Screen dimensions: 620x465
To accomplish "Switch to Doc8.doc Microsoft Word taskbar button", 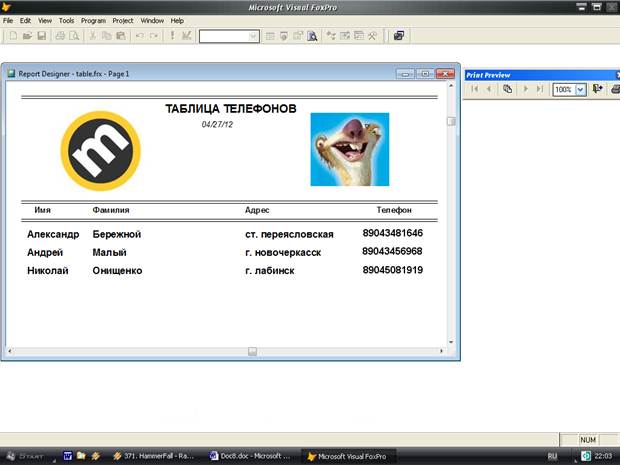I will [250, 456].
